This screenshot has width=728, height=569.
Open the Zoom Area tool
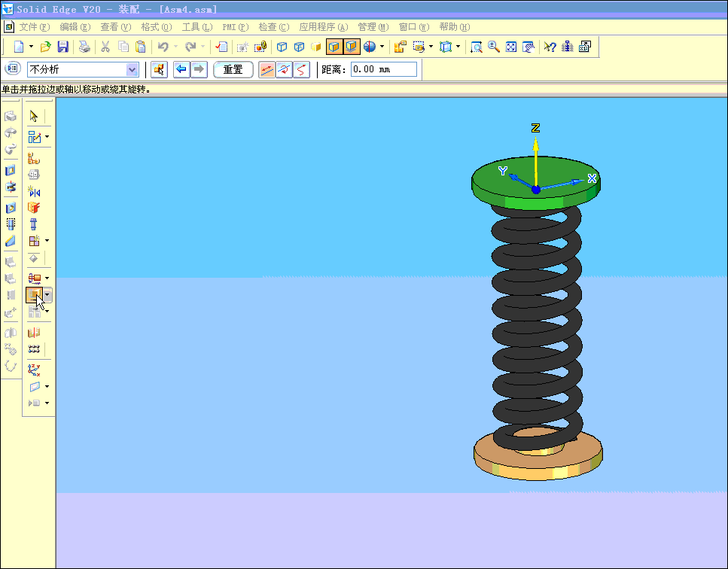[476, 47]
